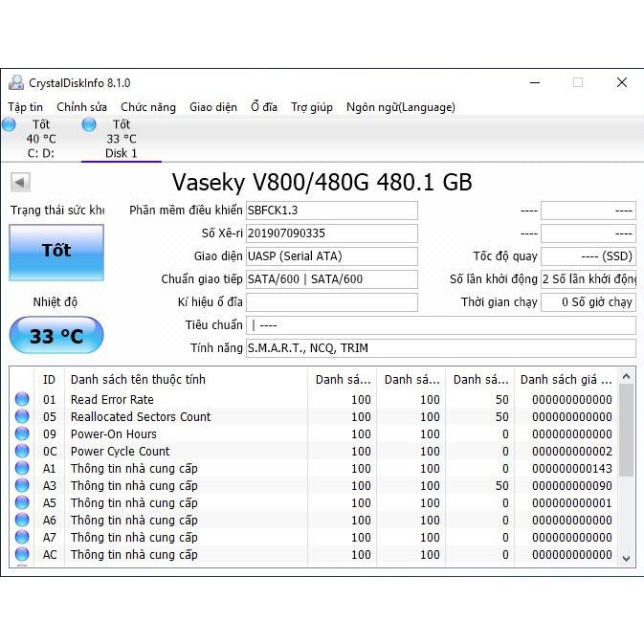
Task: Click the disk title Vaseky V800/480G 480.1 GB
Action: [322, 182]
